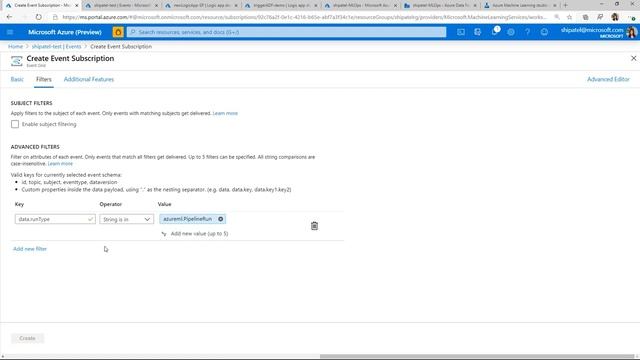Open the notifications bell
This screenshot has height=360, width=640.
coord(495,32)
